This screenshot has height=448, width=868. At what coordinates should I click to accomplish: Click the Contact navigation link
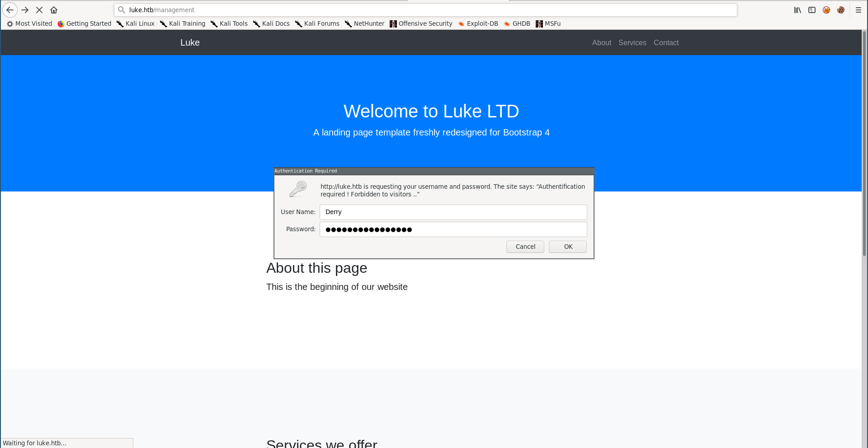tap(666, 42)
